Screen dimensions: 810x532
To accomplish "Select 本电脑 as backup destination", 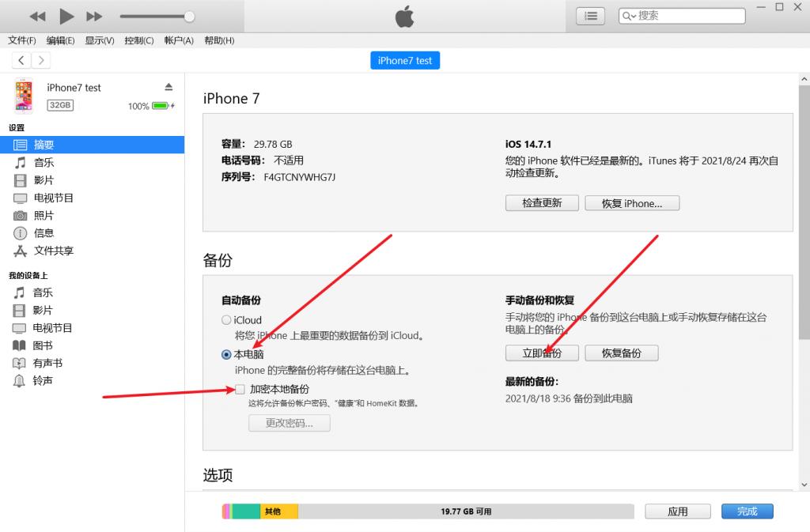I will point(225,355).
